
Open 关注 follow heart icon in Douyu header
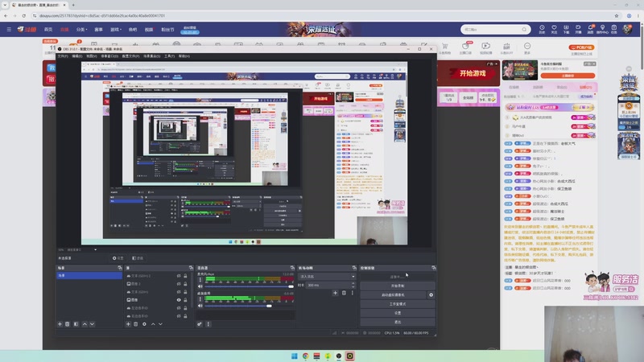point(554,29)
